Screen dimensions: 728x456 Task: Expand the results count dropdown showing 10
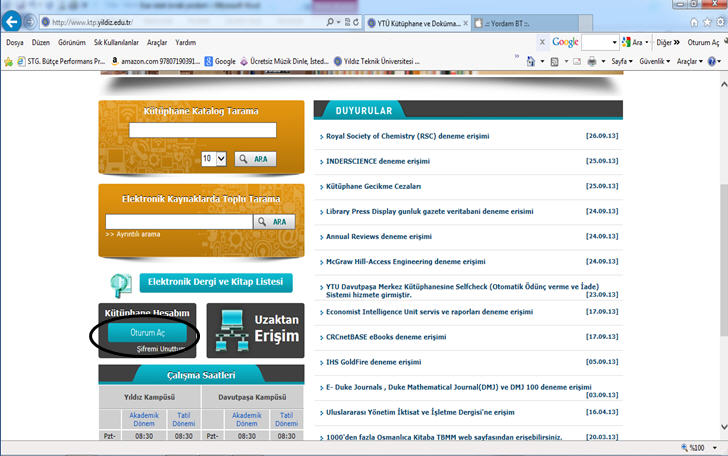pos(214,158)
